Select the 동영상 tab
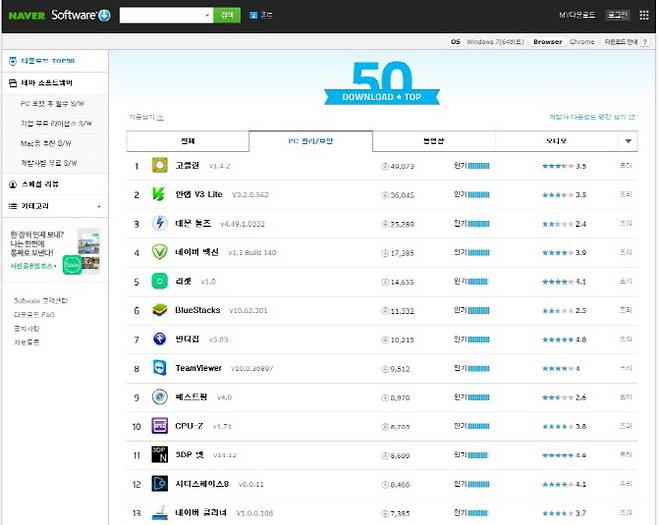658x525 pixels. [433, 141]
